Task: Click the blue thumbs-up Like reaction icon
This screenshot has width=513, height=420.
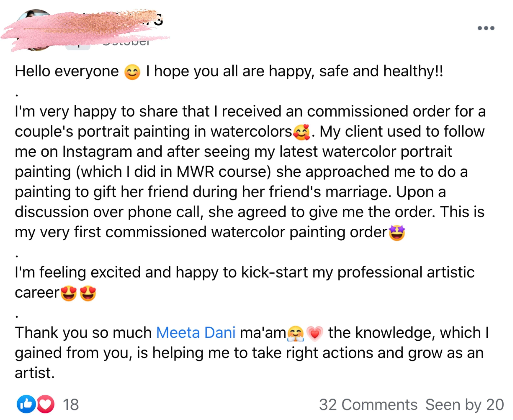Action: 26,404
